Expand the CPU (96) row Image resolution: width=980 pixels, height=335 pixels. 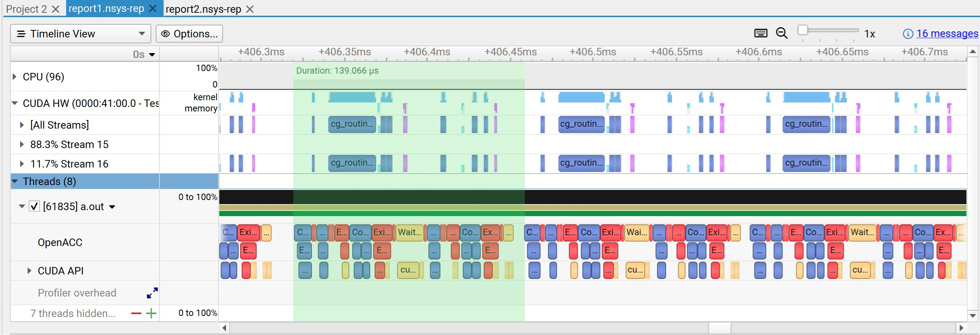tap(15, 77)
